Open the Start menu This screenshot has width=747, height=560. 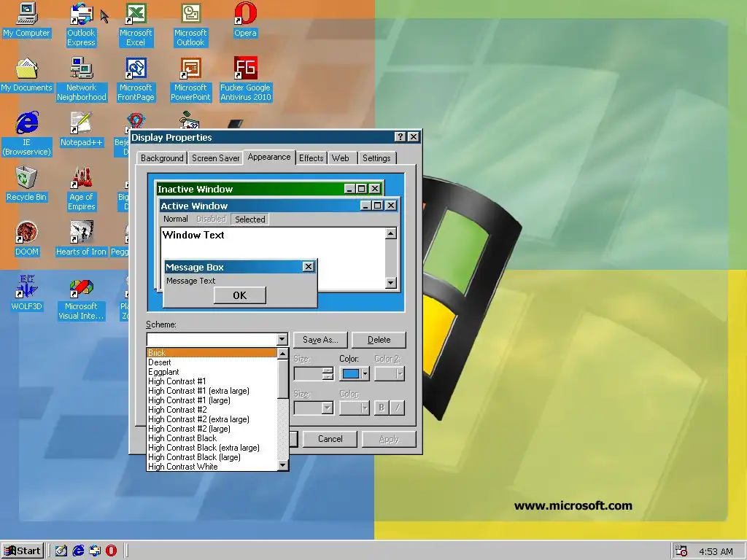pos(23,551)
